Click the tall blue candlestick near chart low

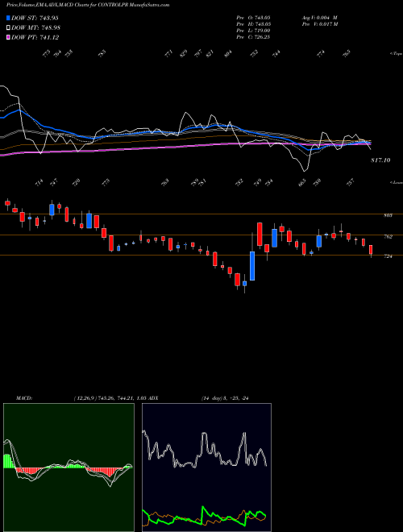point(252,266)
